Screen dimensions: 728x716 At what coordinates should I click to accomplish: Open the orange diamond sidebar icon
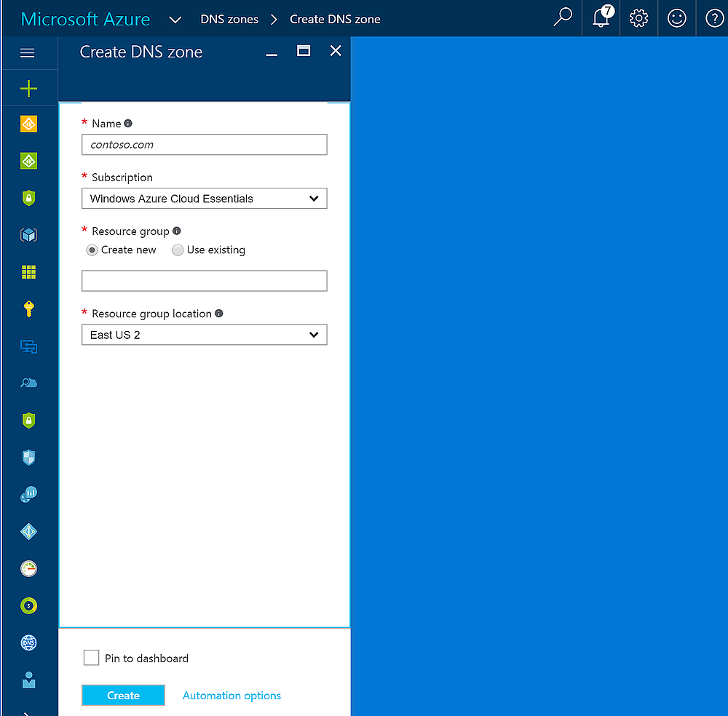point(29,124)
